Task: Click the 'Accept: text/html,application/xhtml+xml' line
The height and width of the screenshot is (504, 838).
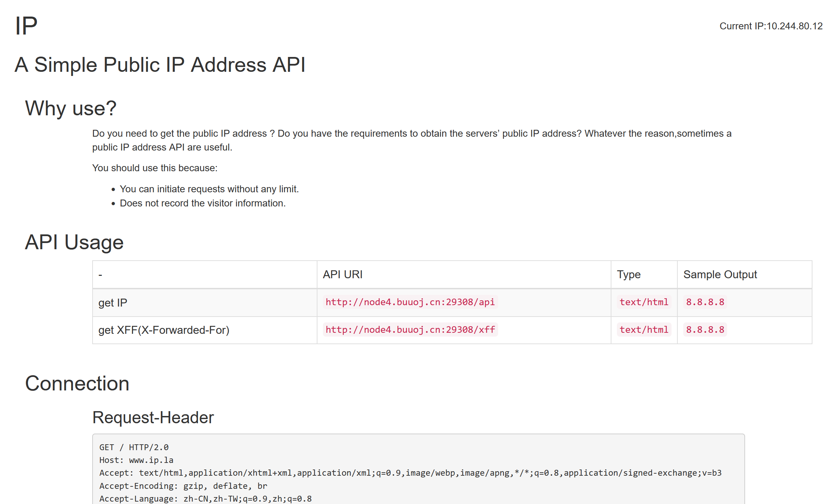Action: coord(410,473)
